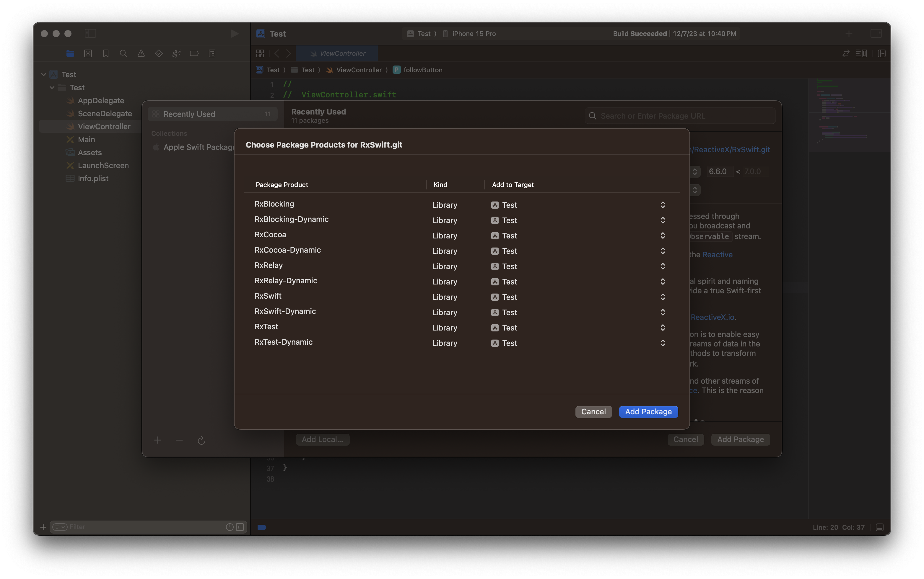Open target dropdown for RxCocoa row
Image resolution: width=924 pixels, height=579 pixels.
point(663,236)
